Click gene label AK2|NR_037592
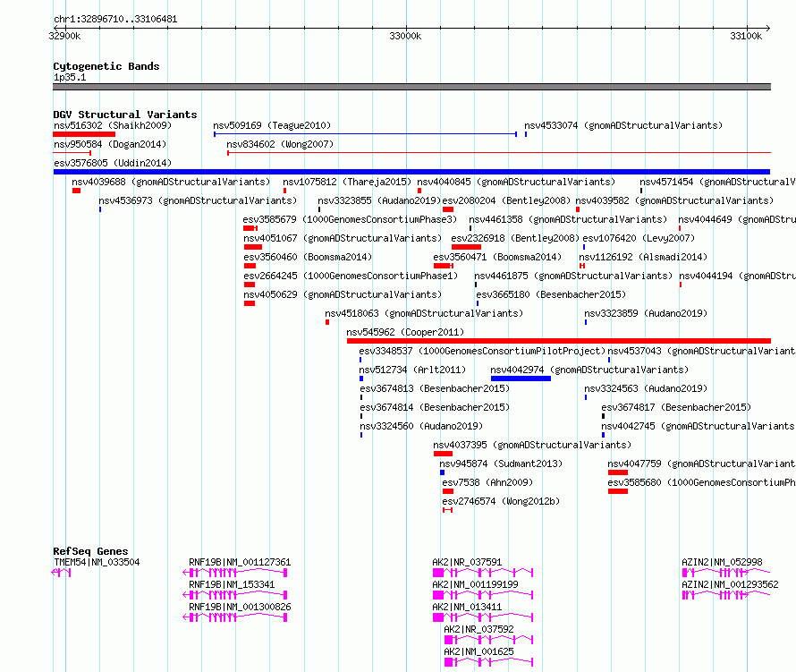This screenshot has width=796, height=672. (478, 629)
